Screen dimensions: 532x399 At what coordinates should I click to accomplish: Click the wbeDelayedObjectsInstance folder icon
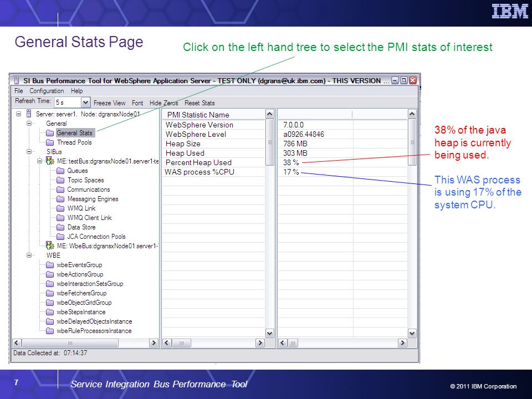click(x=50, y=321)
